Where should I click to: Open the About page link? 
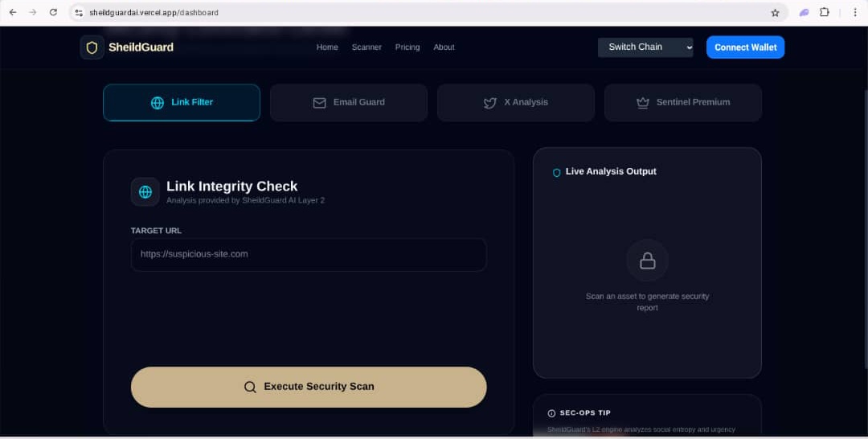(444, 47)
